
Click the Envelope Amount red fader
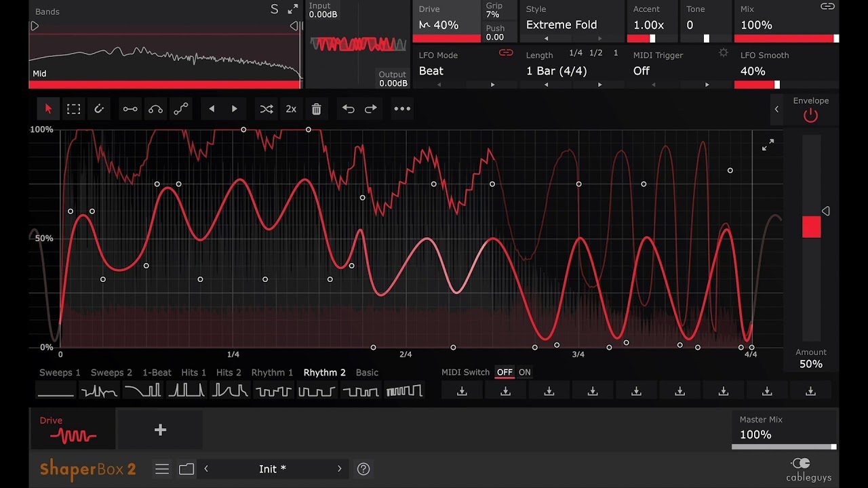tap(811, 227)
